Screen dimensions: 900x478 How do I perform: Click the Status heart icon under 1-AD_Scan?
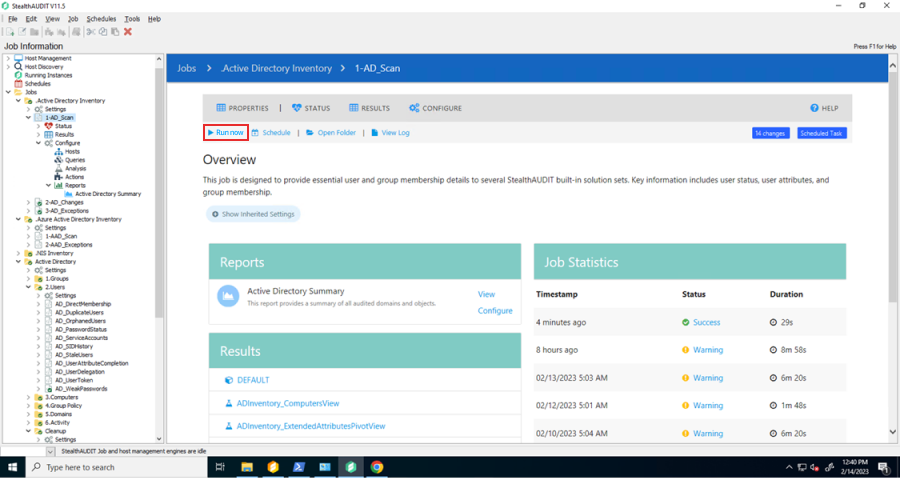[49, 126]
